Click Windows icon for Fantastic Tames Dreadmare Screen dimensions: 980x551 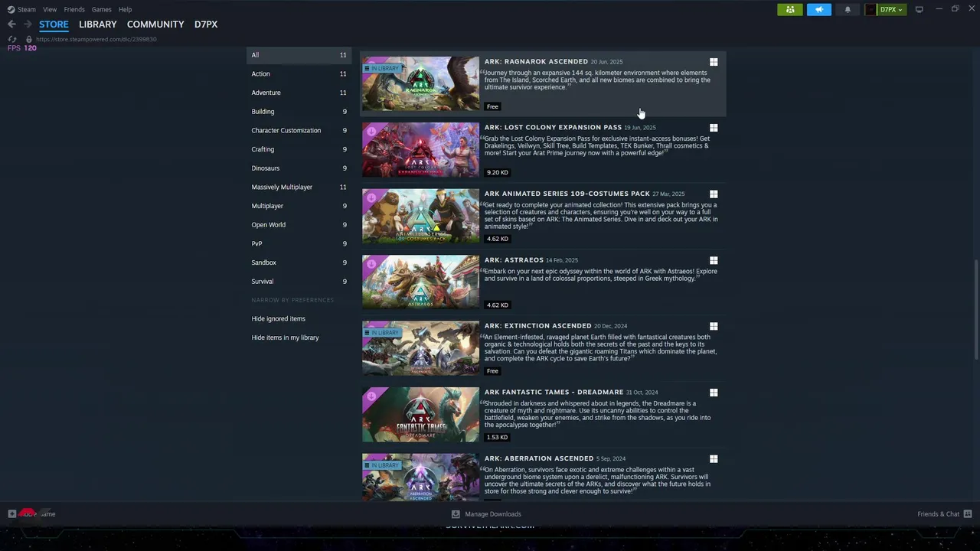pyautogui.click(x=714, y=393)
